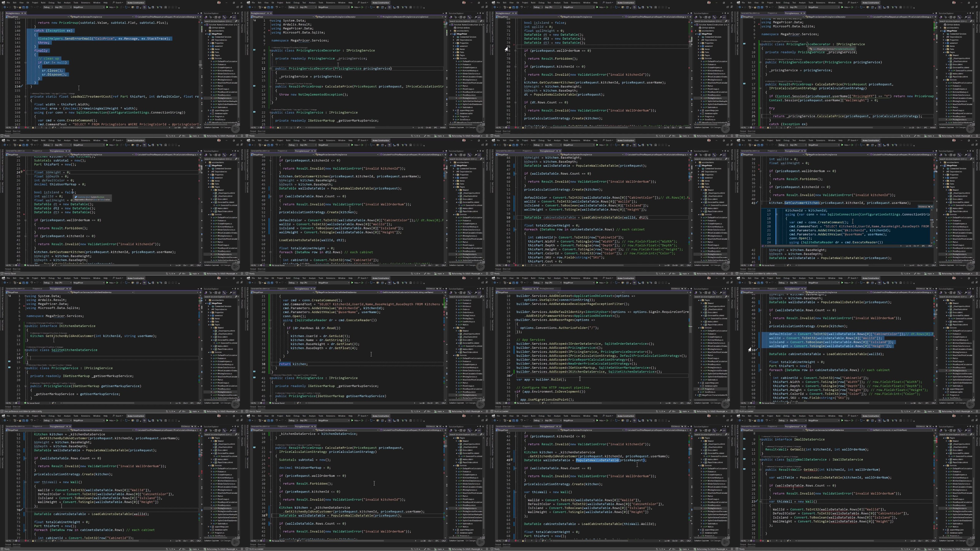
Task: Open MegaPricer startup project dropdown, IWallDataService window
Action: 824,421
